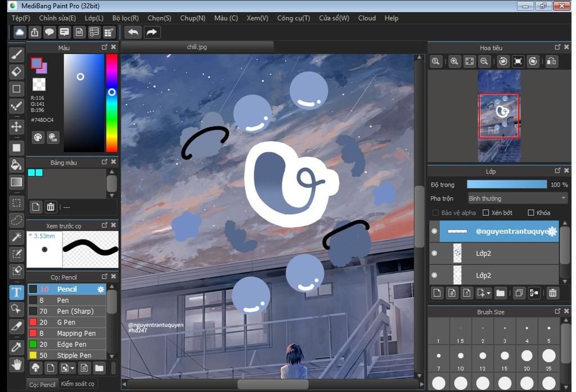Select the Pen (Sharp) brush
The image size is (576, 392).
[67, 311]
